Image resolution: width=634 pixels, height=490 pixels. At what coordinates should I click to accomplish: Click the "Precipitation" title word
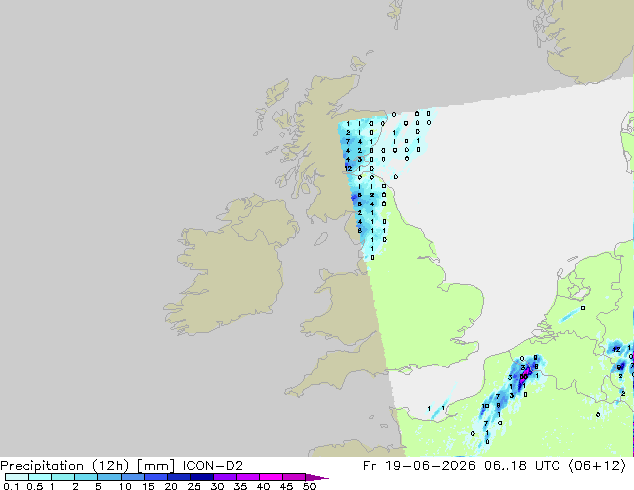click(42, 466)
